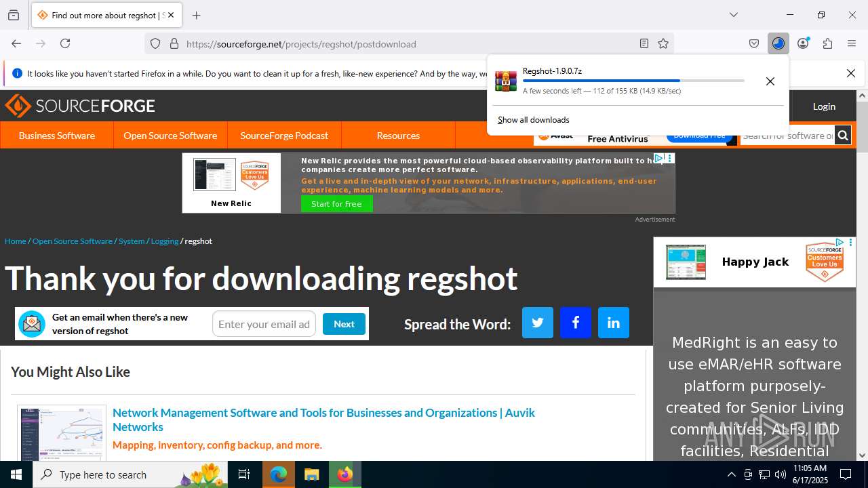Go back with the browser back arrow

point(16,43)
